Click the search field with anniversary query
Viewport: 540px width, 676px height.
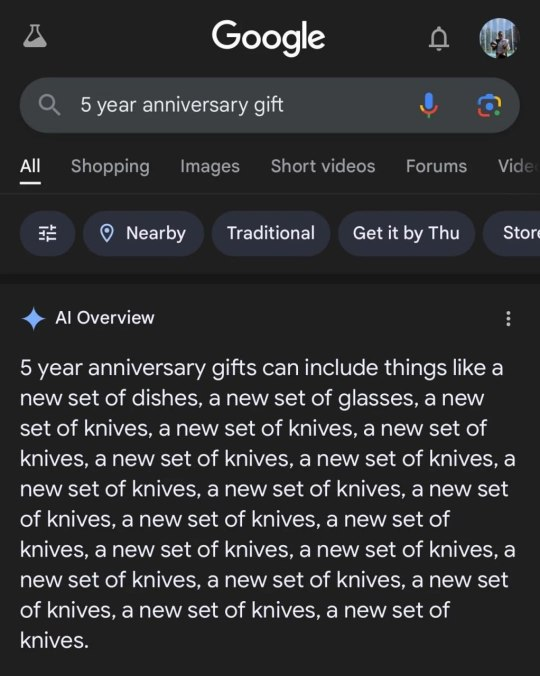point(270,105)
